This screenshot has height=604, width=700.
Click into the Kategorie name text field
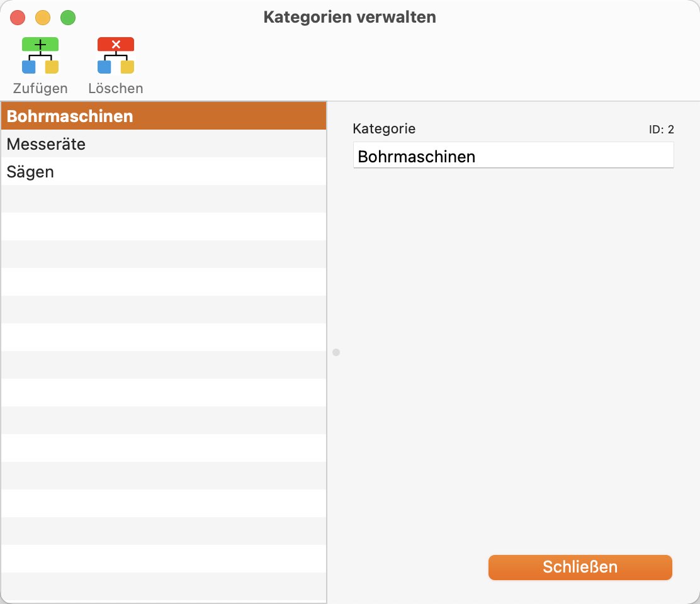point(513,156)
